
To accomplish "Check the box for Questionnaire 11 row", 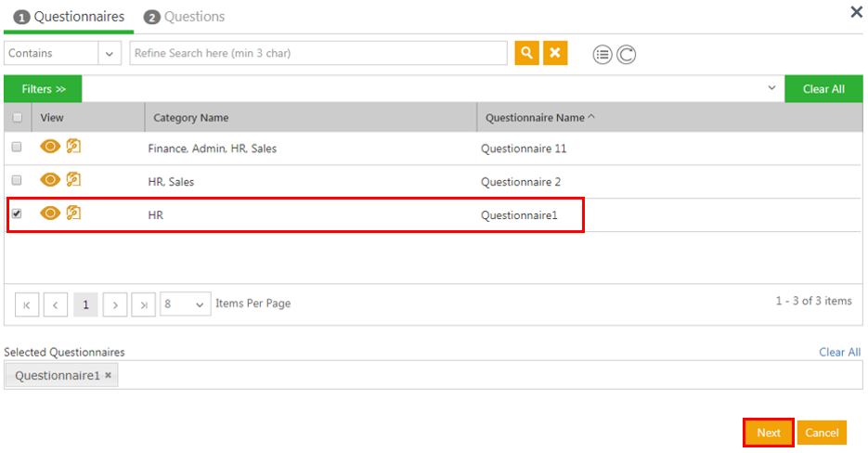I will click(17, 148).
